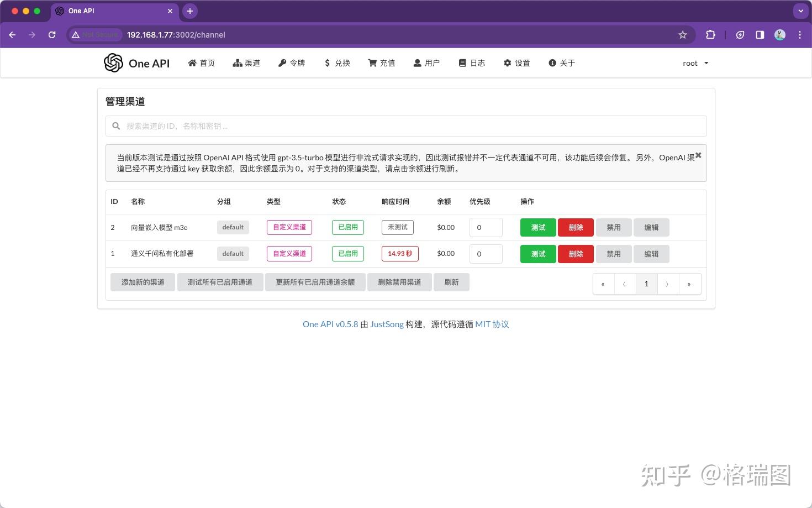Image resolution: width=812 pixels, height=508 pixels.
Task: Enable refresh with the 刷新 button
Action: [x=451, y=282]
